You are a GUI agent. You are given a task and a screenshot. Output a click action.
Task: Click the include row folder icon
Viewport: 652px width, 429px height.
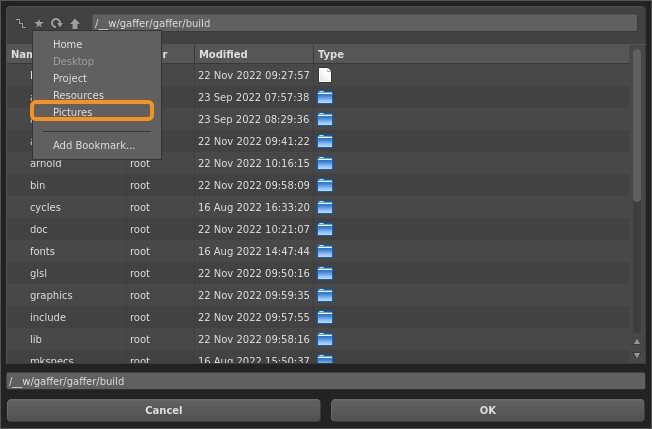pyautogui.click(x=325, y=318)
